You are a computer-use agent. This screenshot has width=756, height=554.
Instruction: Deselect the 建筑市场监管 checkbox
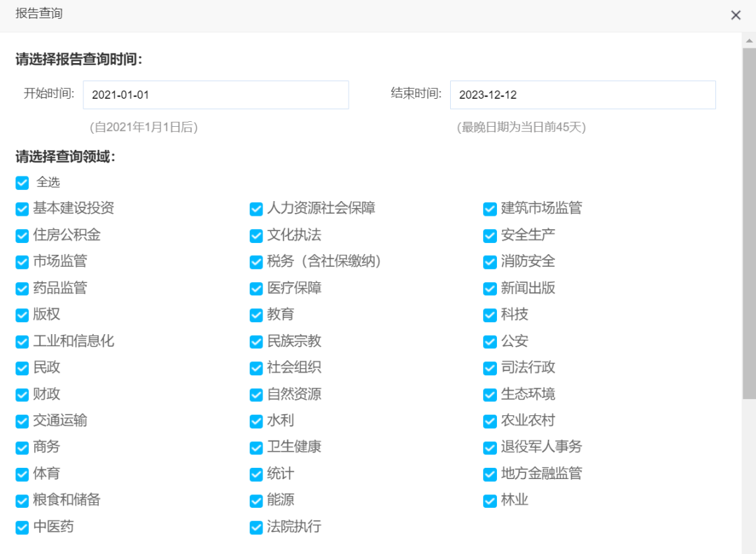(489, 209)
